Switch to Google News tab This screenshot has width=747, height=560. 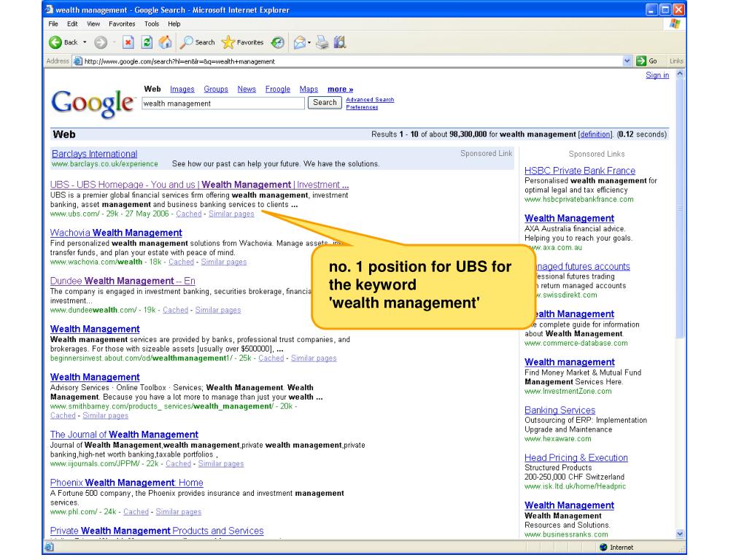click(x=247, y=89)
